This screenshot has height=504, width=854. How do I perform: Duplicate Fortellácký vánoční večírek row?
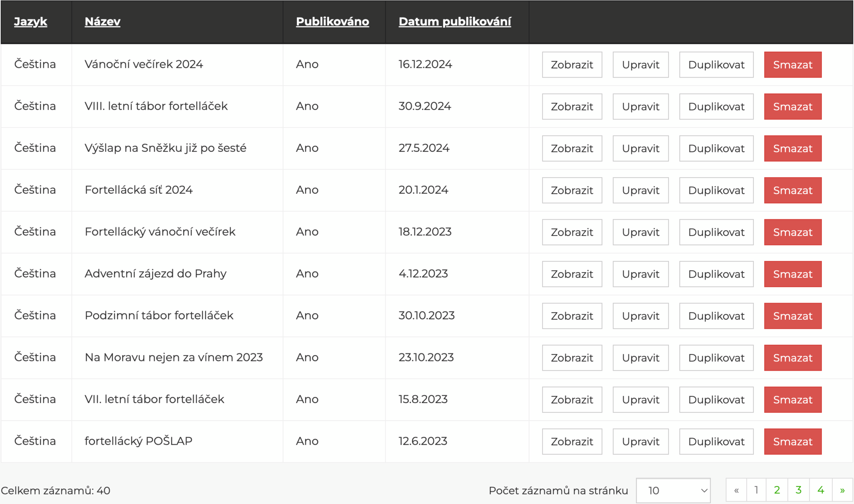(x=716, y=232)
